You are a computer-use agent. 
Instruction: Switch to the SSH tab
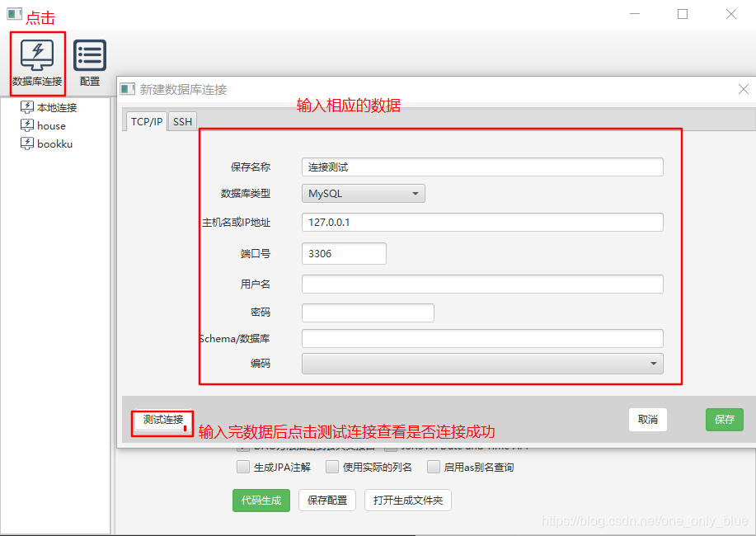(x=183, y=121)
